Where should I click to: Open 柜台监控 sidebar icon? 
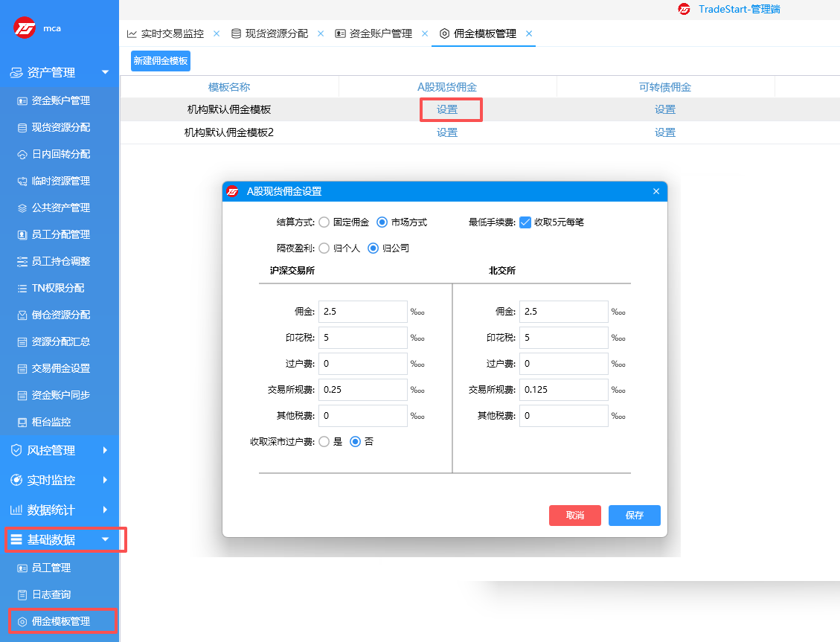click(x=22, y=422)
